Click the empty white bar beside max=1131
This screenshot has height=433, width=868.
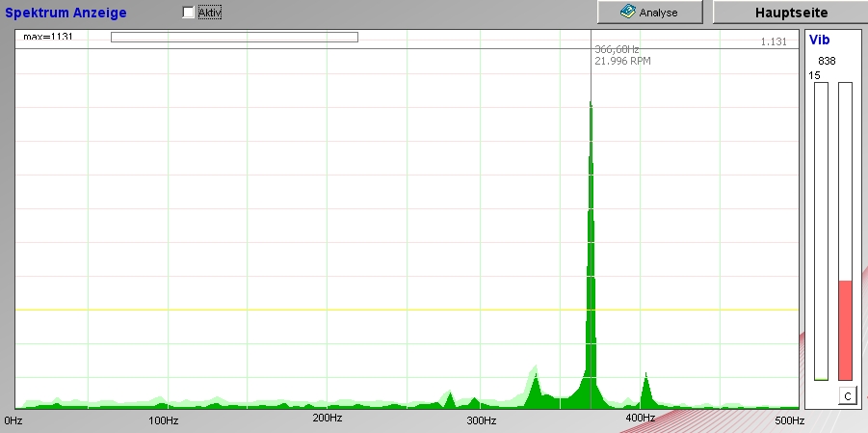234,38
